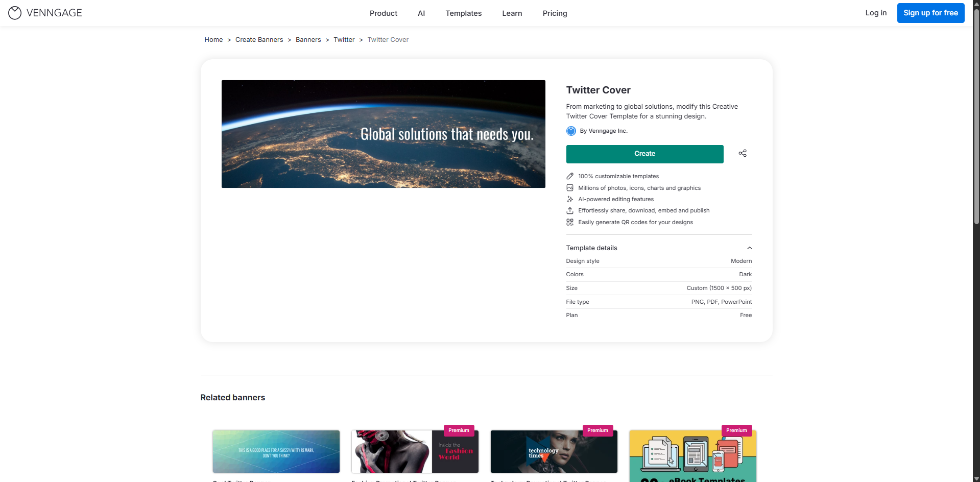Click the page vertical scrollbar

[976, 117]
